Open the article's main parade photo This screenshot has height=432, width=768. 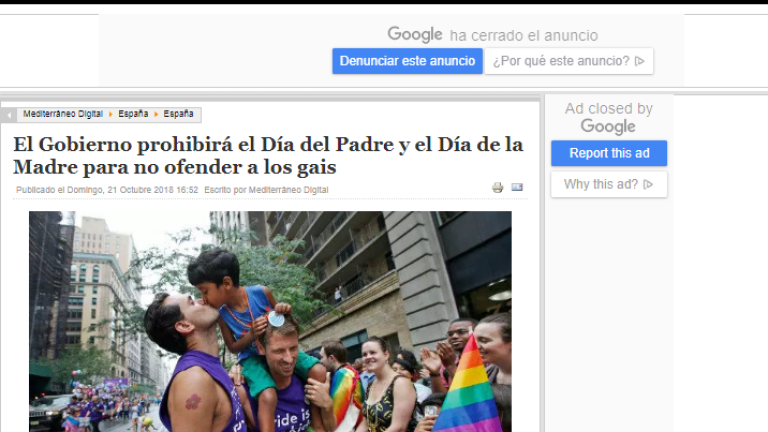270,320
